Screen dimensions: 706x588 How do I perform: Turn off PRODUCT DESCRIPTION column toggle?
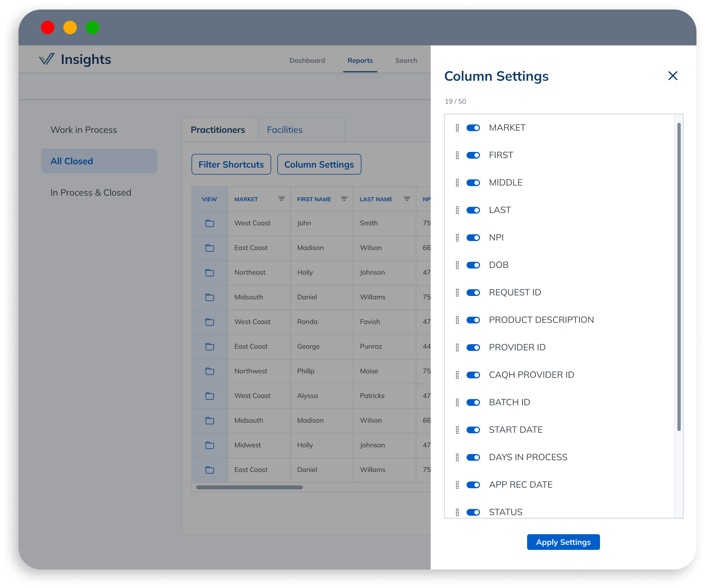pos(473,320)
